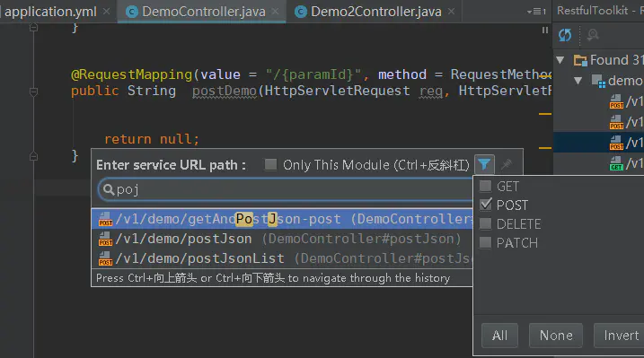Click the GET service icon in the tree
The image size is (644, 358).
pos(616,163)
